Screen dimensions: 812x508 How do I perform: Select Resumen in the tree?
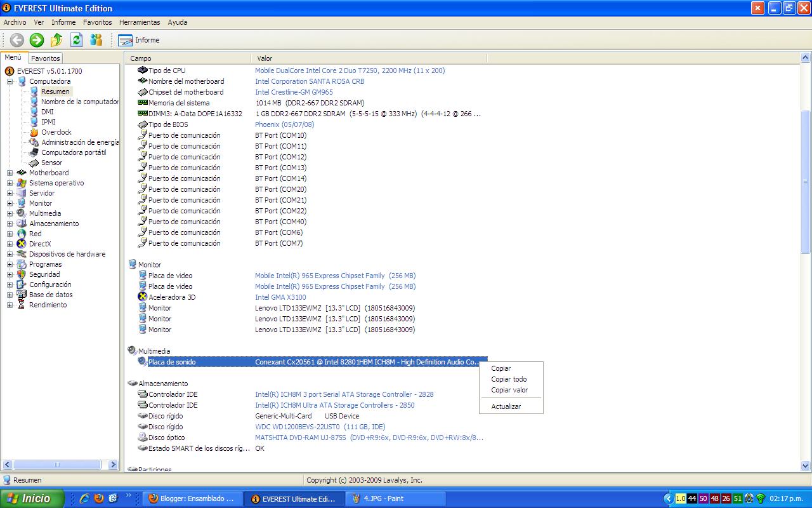pyautogui.click(x=55, y=91)
